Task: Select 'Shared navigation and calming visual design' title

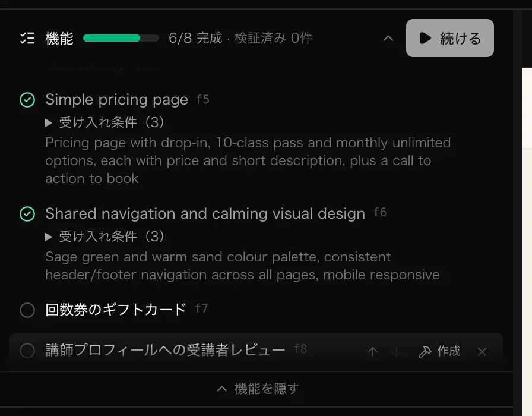Action: [x=205, y=213]
